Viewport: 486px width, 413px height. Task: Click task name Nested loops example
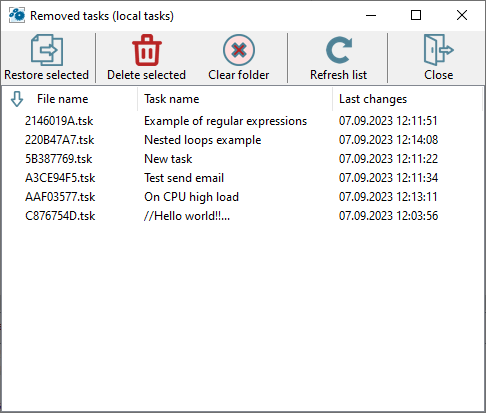[x=202, y=140]
